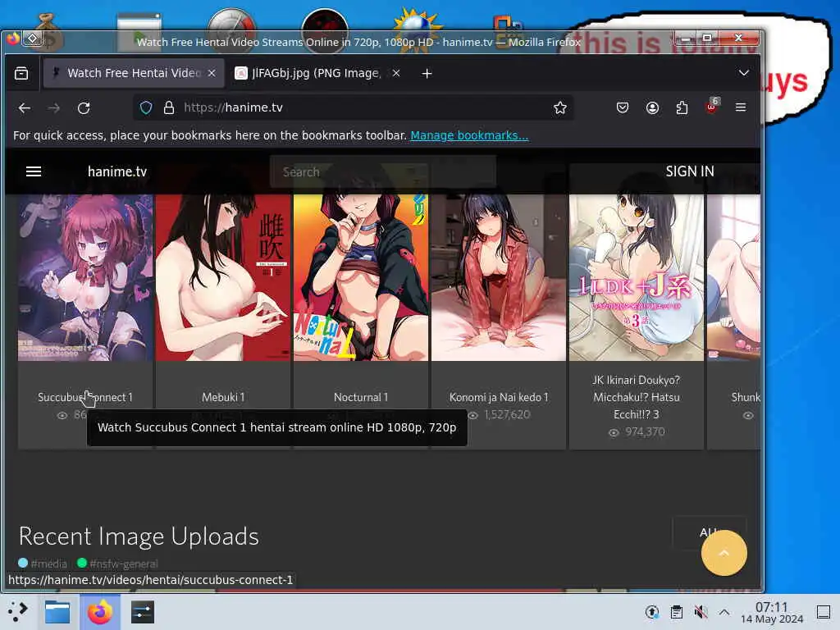Open the file manager from the taskbar
The image size is (840, 630).
(57, 612)
